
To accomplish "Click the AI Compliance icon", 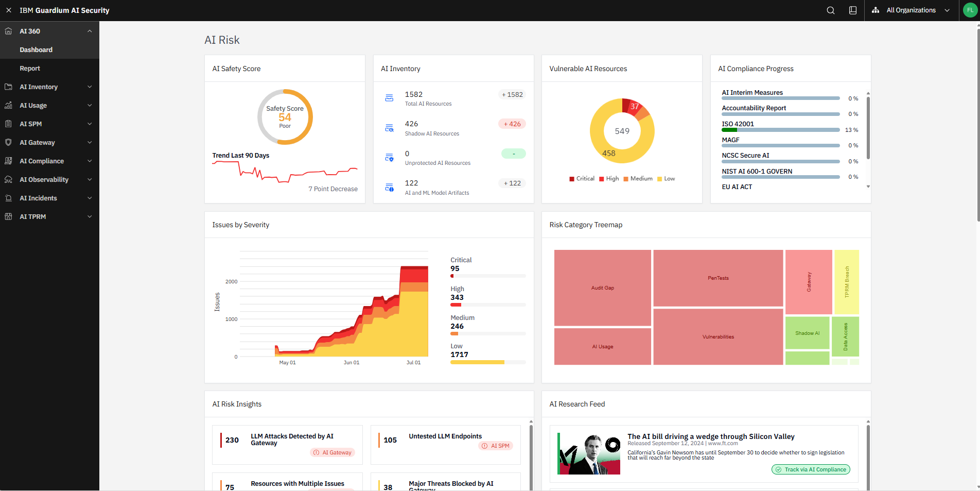I will coord(8,161).
